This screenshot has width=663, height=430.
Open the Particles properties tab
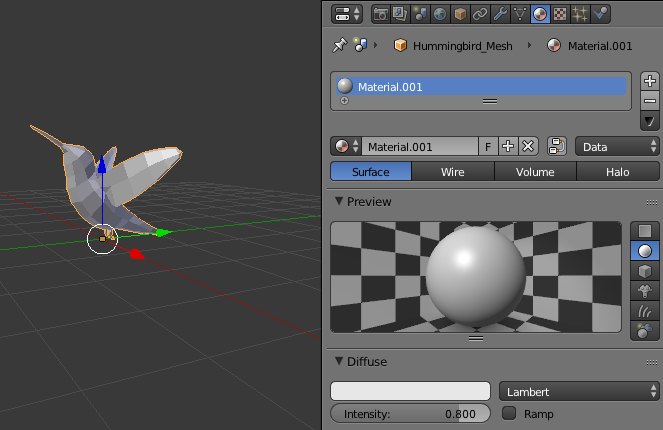click(x=580, y=14)
